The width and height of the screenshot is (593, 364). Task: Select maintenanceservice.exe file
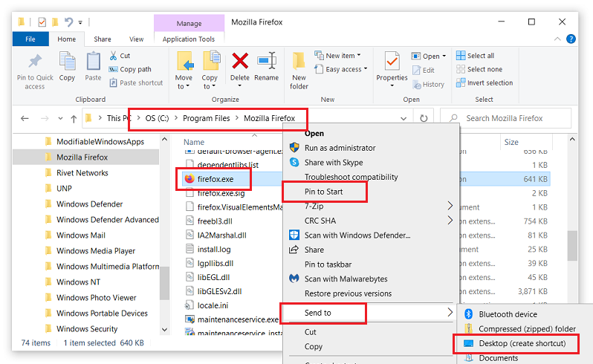pyautogui.click(x=238, y=319)
